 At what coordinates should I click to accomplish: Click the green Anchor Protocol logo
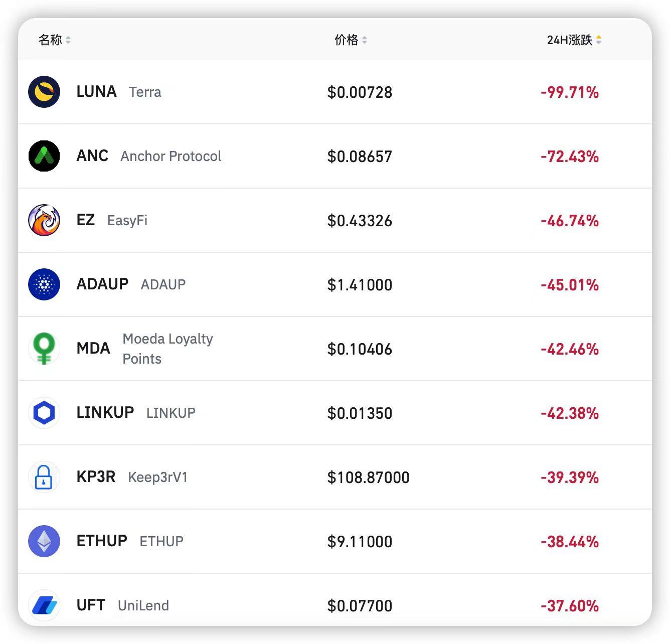[44, 156]
